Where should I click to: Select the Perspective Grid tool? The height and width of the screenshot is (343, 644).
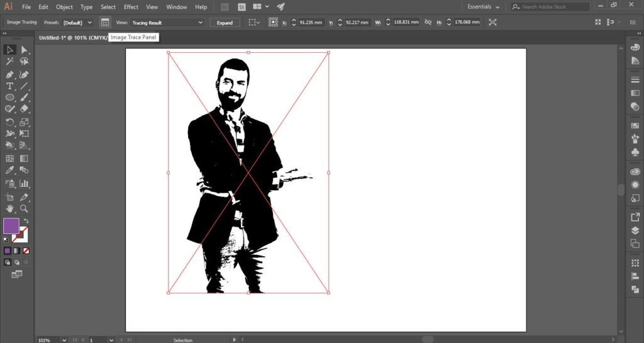point(24,145)
